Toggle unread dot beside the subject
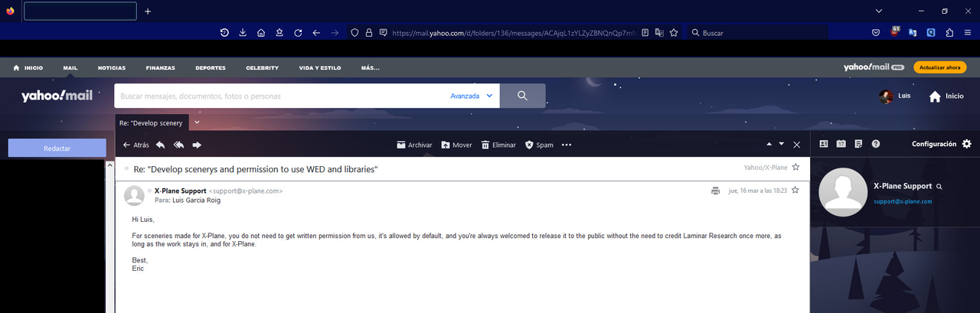Screen dimensions: 980x313 (x=126, y=168)
